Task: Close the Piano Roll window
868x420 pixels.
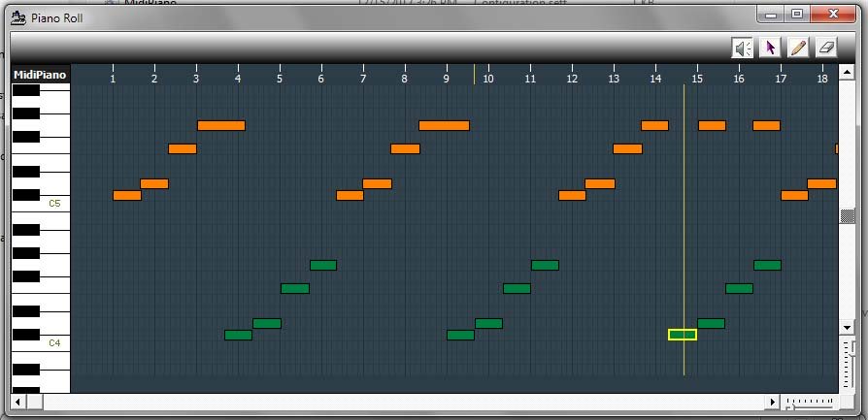Action: (832, 15)
